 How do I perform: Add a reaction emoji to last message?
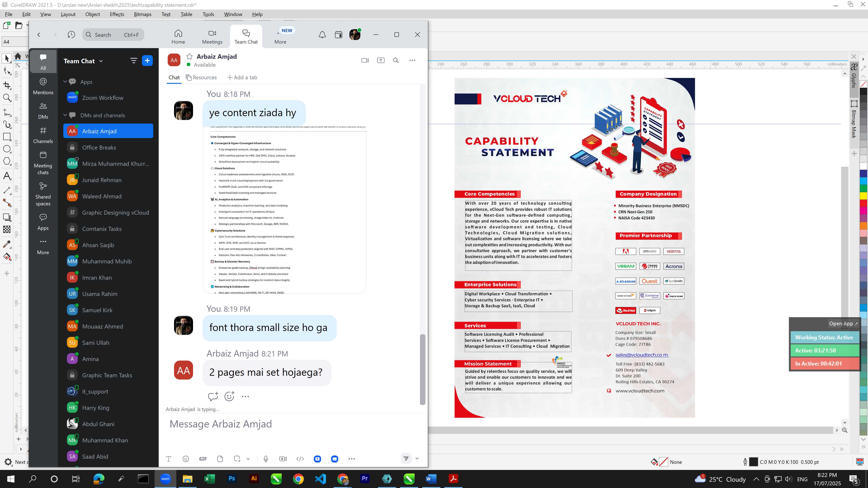pyautogui.click(x=229, y=396)
